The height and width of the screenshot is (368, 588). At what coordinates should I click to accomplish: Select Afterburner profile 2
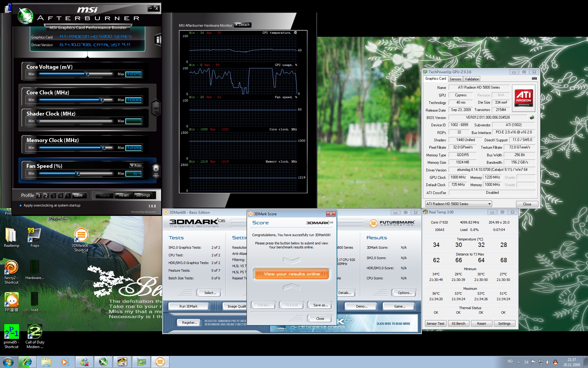46,195
